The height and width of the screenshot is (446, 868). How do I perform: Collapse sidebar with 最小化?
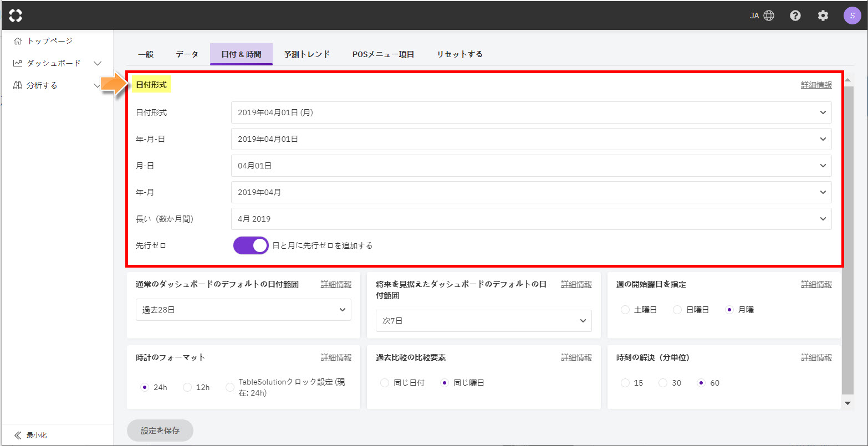tap(30, 435)
